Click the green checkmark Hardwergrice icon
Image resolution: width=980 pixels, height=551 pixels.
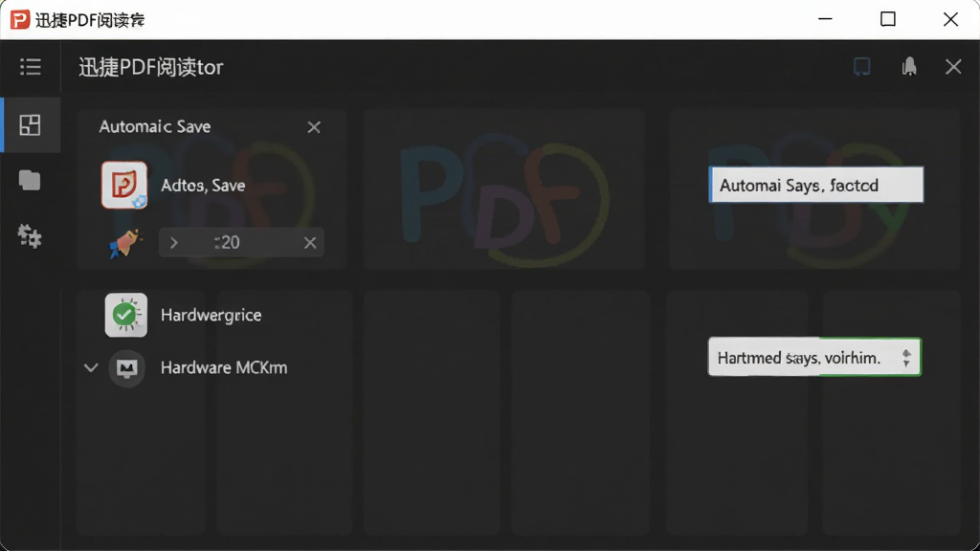pyautogui.click(x=126, y=315)
